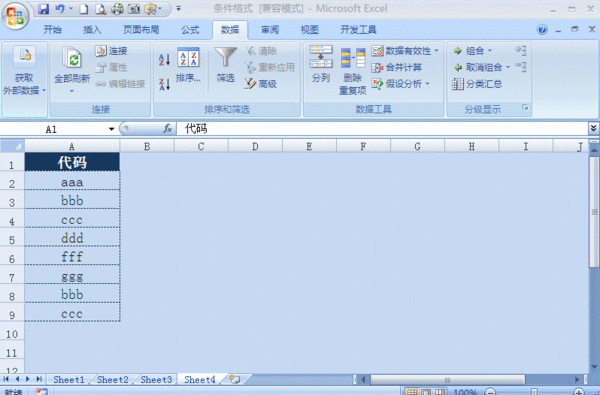Open the 页面布局 tab

click(141, 30)
